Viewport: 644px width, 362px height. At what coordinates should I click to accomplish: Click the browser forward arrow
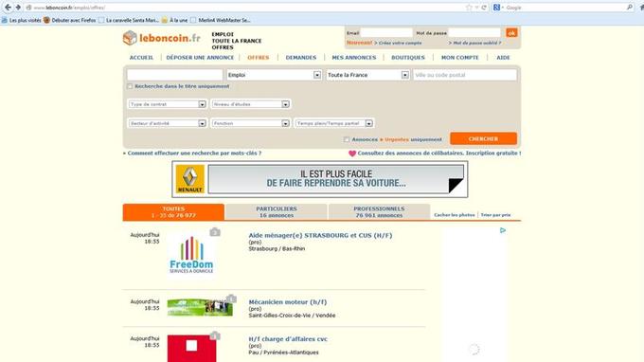(x=18, y=8)
